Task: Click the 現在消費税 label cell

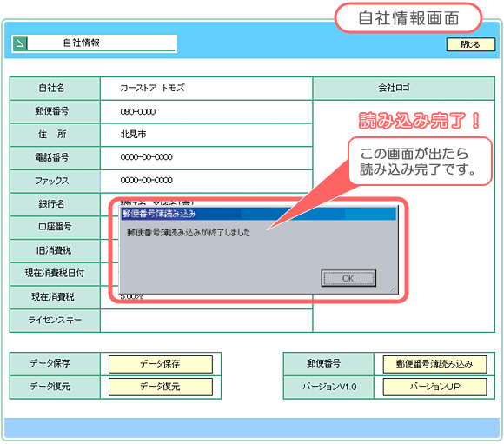Action: 55,297
